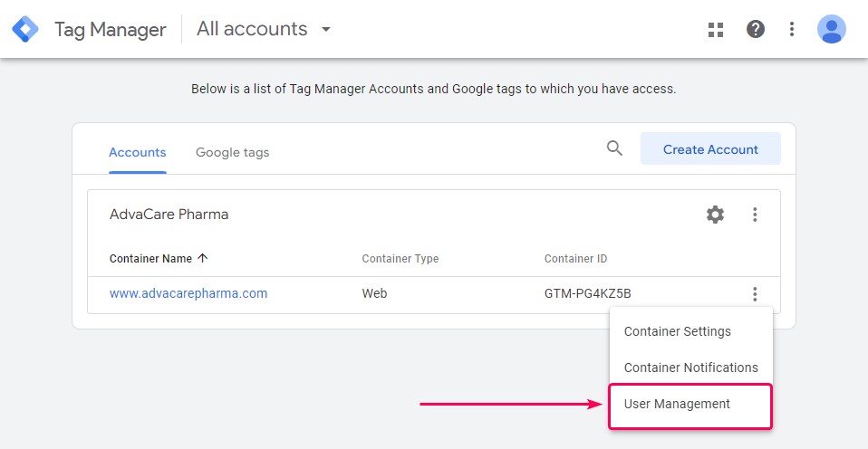868x449 pixels.
Task: Click the Container Type column header
Action: [400, 259]
